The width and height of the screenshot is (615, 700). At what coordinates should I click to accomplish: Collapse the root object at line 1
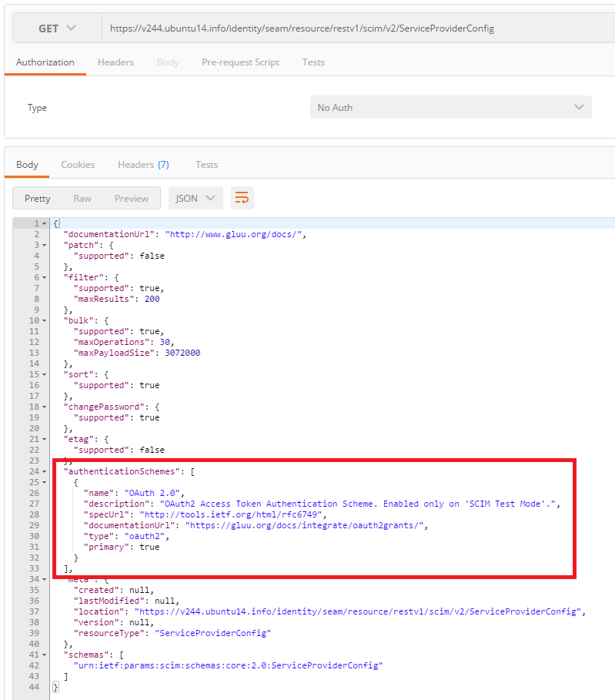click(45, 224)
